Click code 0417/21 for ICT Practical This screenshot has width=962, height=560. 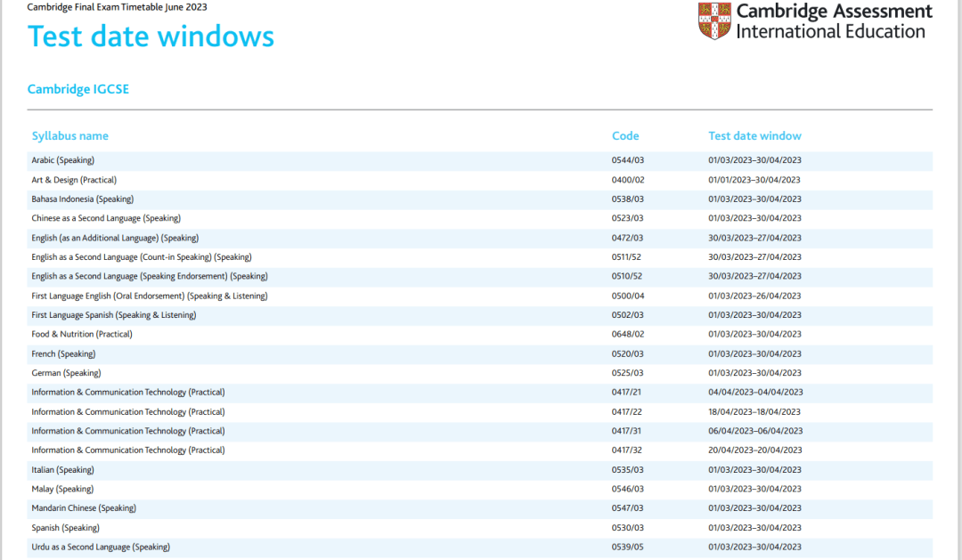coord(627,393)
